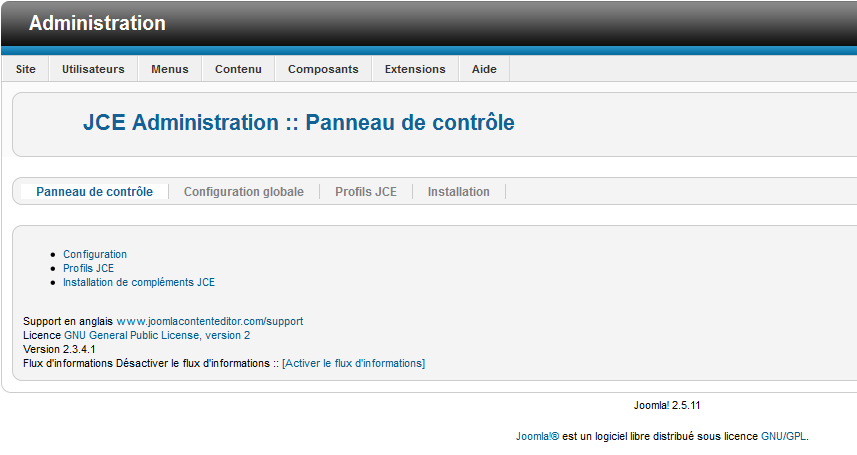Switch to the Panneau de contrôle tab
The image size is (857, 455).
point(94,192)
